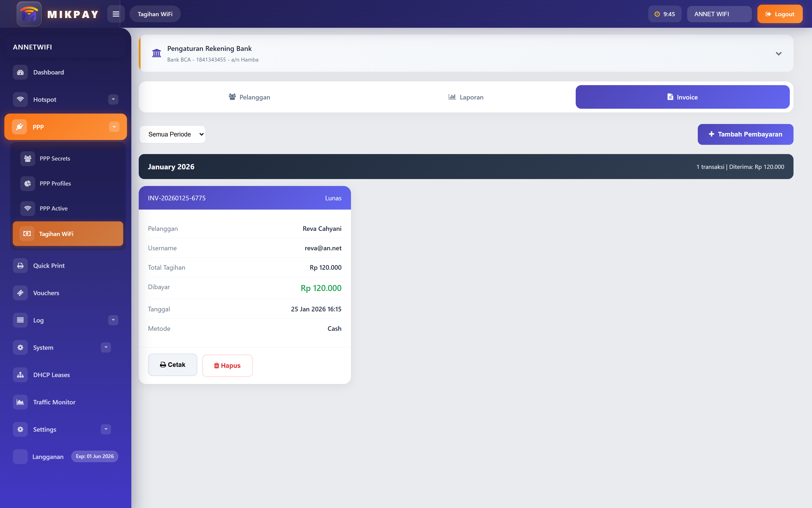Click the bank building icon
Image resolution: width=812 pixels, height=508 pixels.
(x=157, y=53)
